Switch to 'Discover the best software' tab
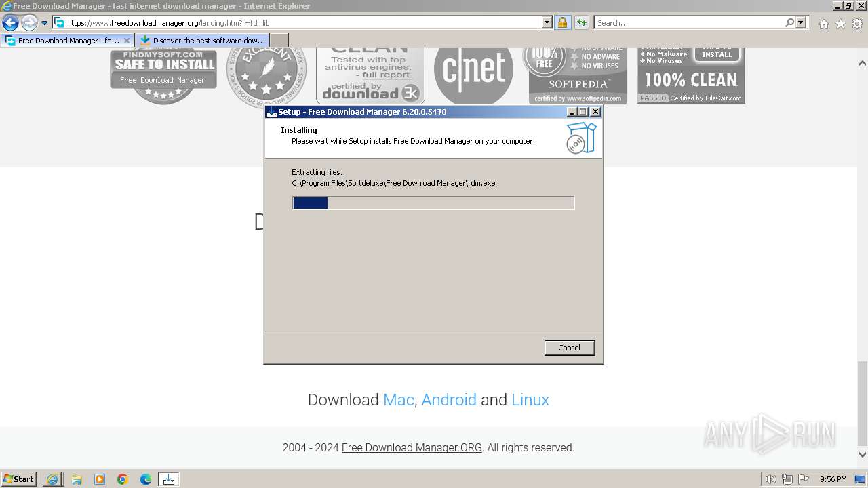The image size is (868, 488). pyautogui.click(x=202, y=41)
